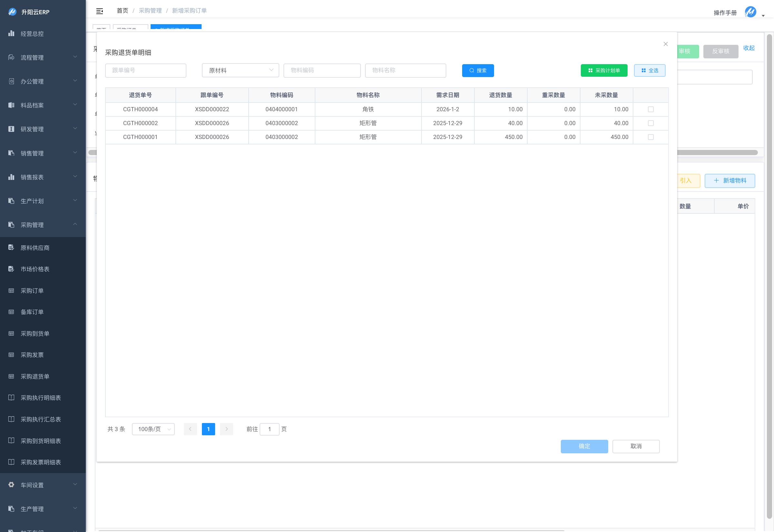Open the 采购退货单 menu item
This screenshot has height=532, width=774.
(x=35, y=376)
